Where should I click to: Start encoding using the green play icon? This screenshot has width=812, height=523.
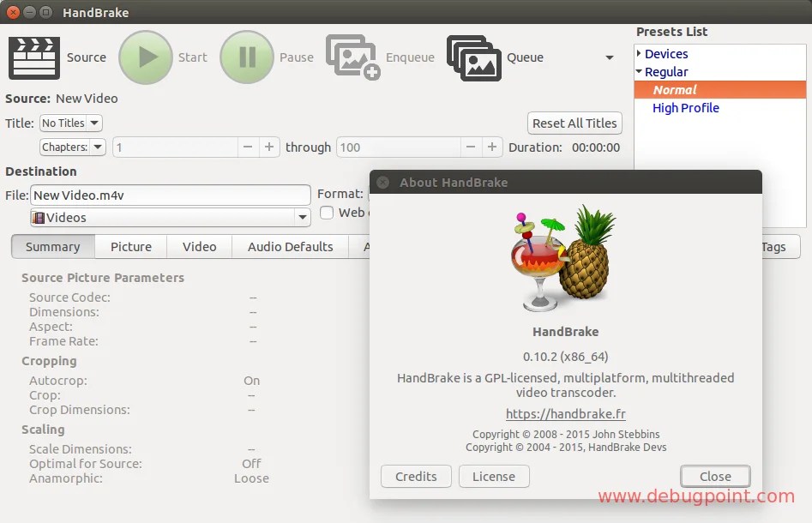(x=146, y=57)
